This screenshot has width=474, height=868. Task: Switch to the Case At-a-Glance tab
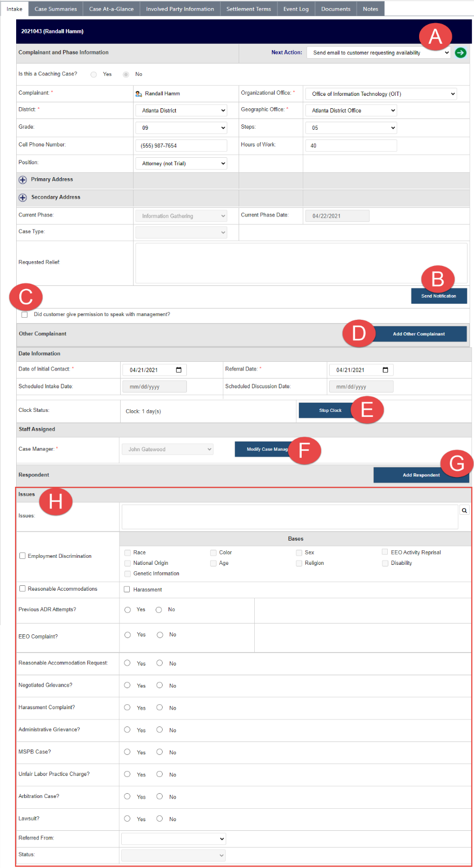pyautogui.click(x=111, y=9)
